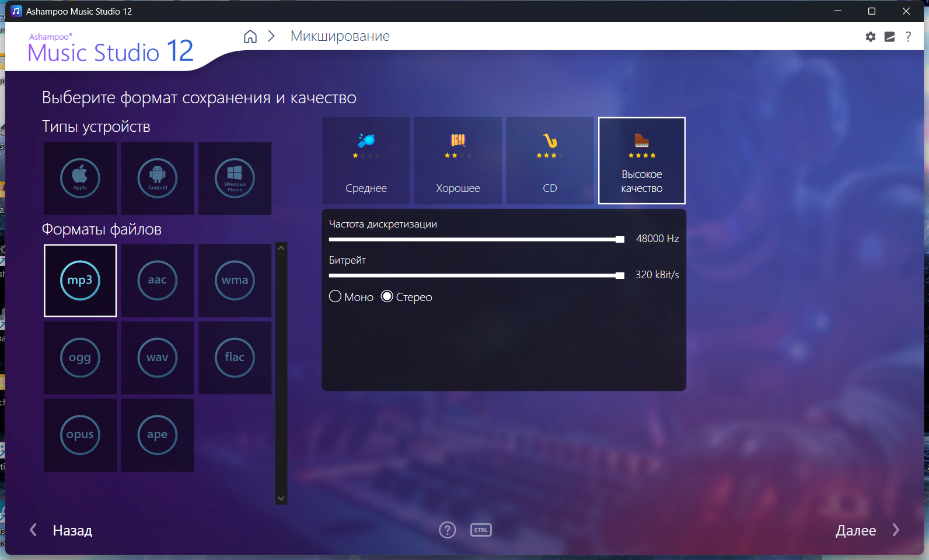
Task: Go to the home screen icon
Action: tap(250, 36)
